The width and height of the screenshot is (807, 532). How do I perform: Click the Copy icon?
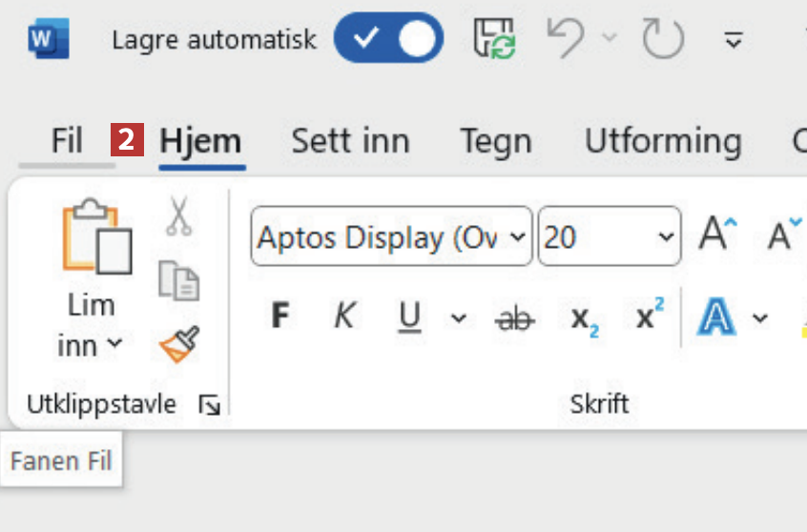[178, 281]
